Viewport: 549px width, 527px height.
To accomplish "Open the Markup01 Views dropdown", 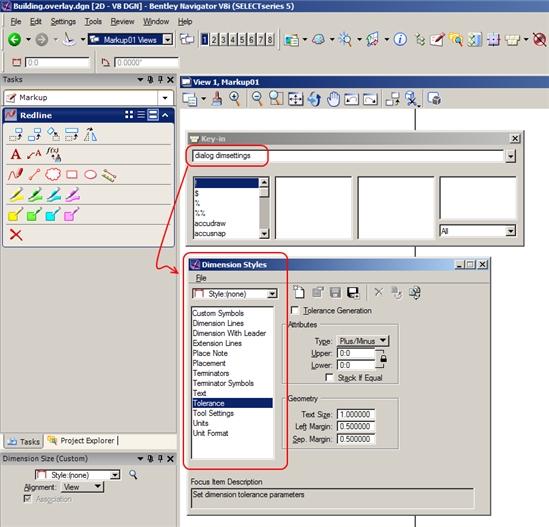I will coord(168,40).
